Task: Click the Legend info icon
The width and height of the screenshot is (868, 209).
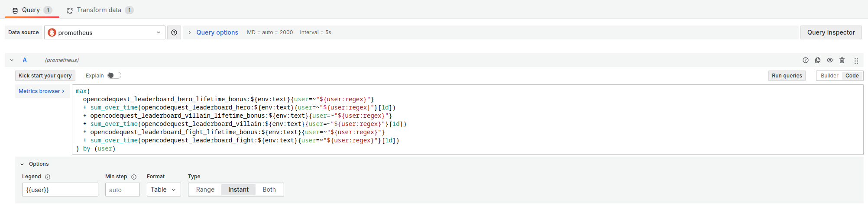Action: 48,177
